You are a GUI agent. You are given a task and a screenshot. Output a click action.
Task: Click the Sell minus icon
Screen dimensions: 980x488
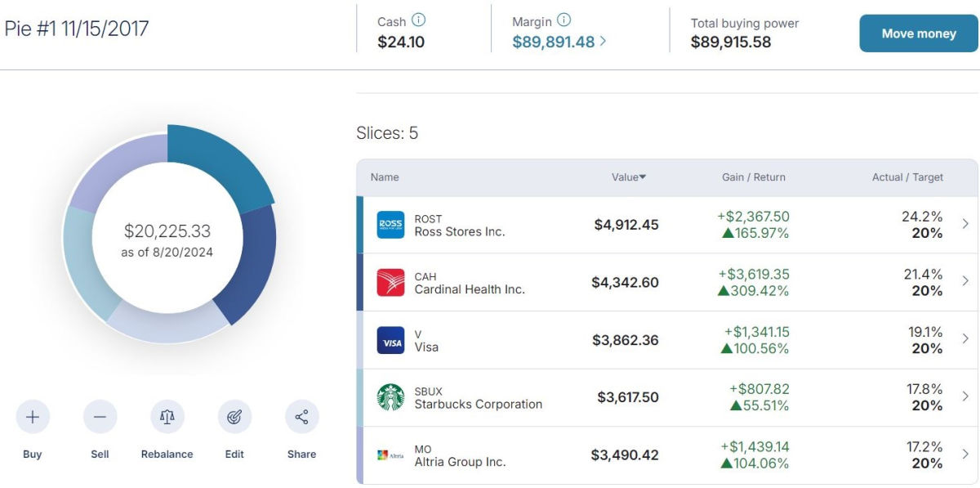pyautogui.click(x=100, y=417)
